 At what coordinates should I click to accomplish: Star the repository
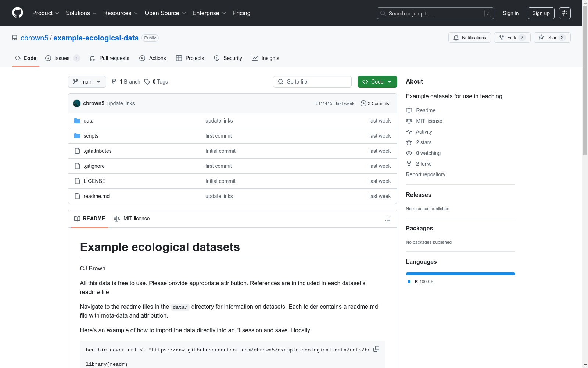pyautogui.click(x=552, y=38)
